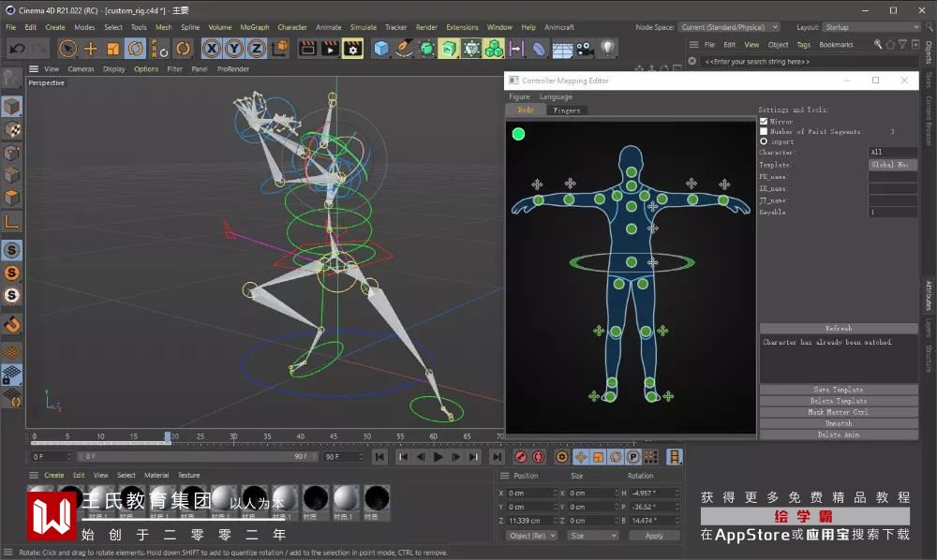Open the Template Global dropdown
937x560 pixels.
pyautogui.click(x=892, y=164)
